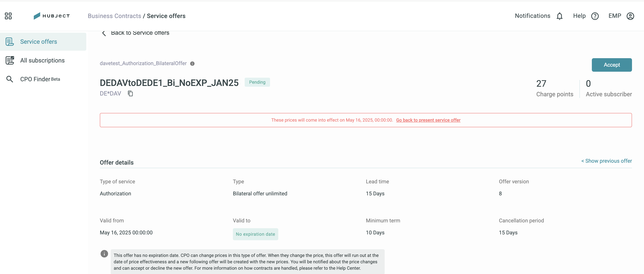
Task: Click the Hubject logo
Action: pos(51,16)
